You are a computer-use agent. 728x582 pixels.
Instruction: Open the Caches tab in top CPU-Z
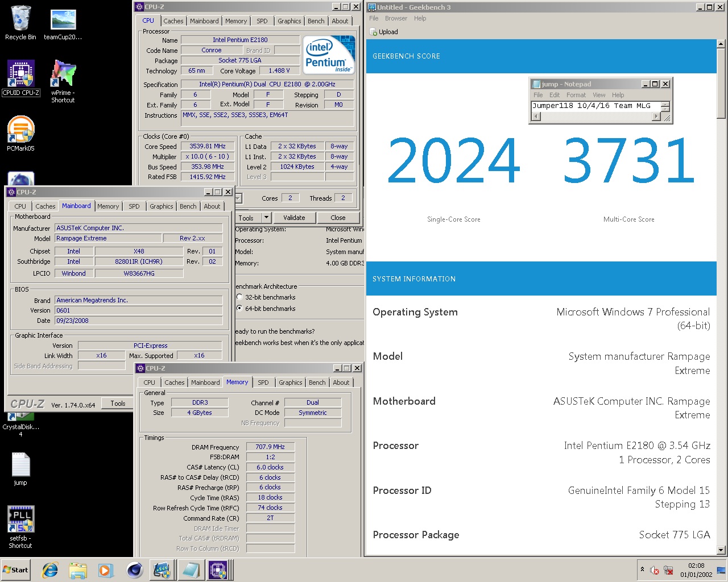tap(173, 21)
